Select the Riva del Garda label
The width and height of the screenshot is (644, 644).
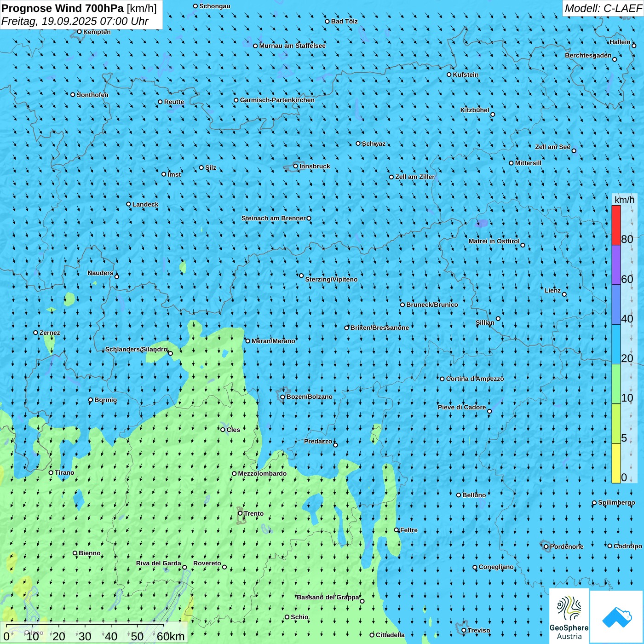tap(159, 563)
